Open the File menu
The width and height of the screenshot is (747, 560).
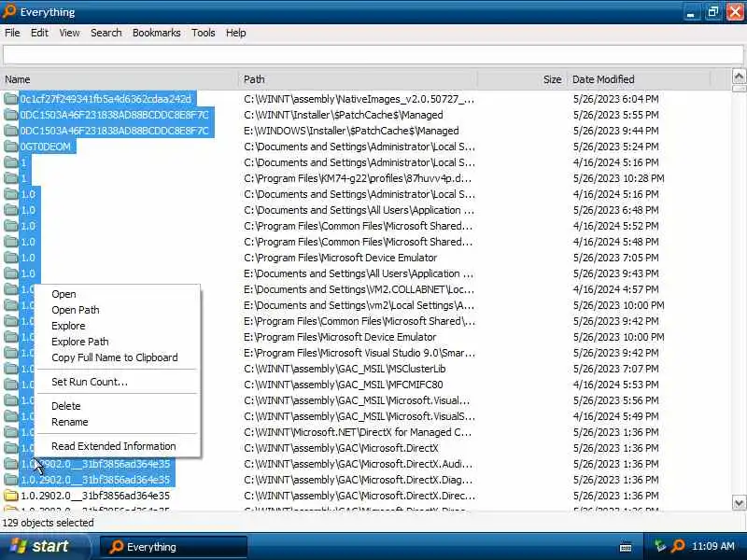tap(12, 33)
